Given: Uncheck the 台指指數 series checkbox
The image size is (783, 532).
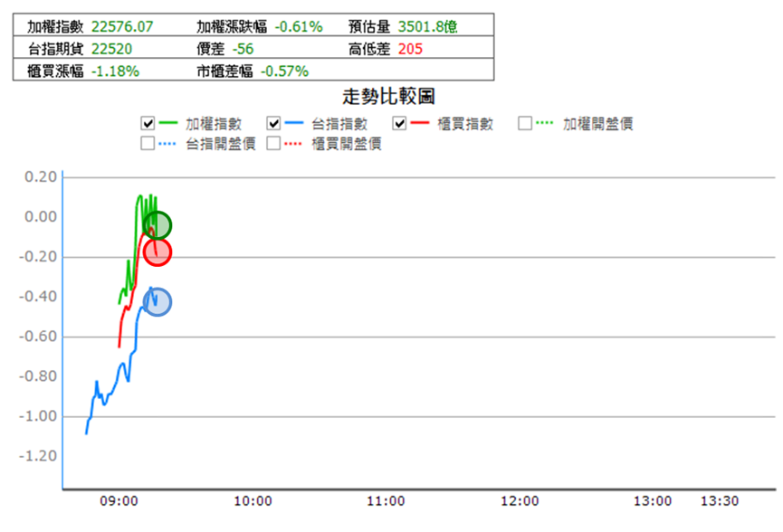Looking at the screenshot, I should 273,123.
